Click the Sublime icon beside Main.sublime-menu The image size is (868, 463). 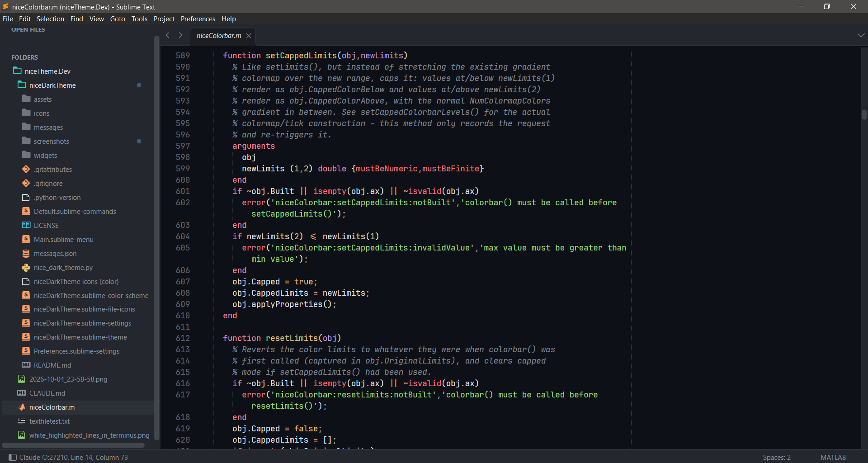[x=26, y=239]
